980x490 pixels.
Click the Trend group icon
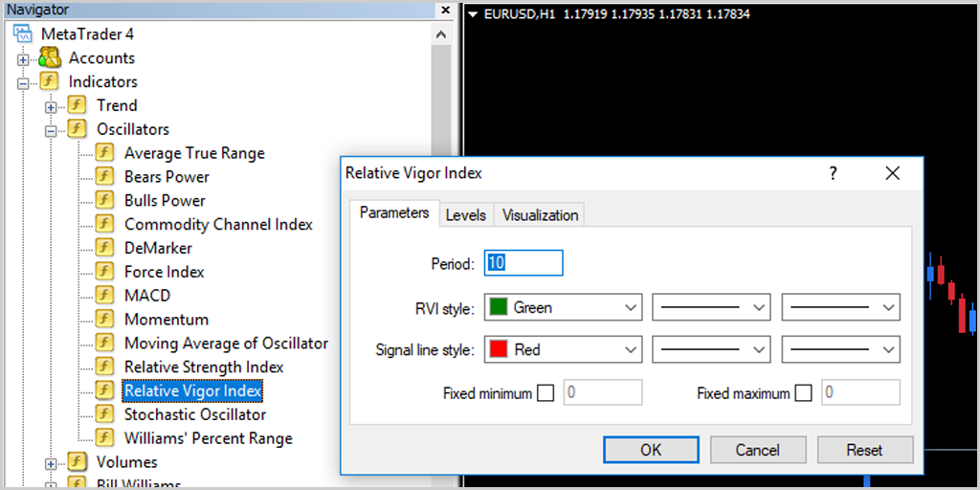coord(77,105)
